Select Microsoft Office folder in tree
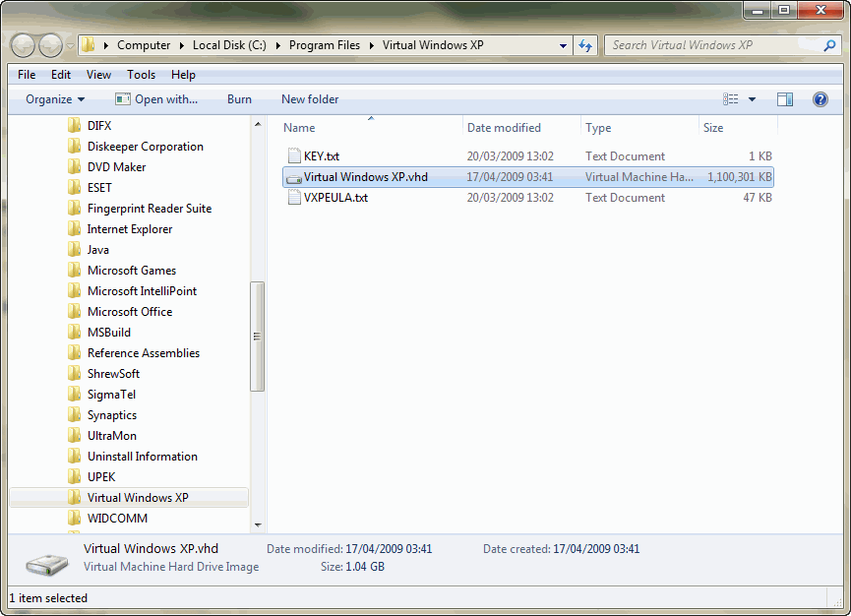 click(129, 312)
